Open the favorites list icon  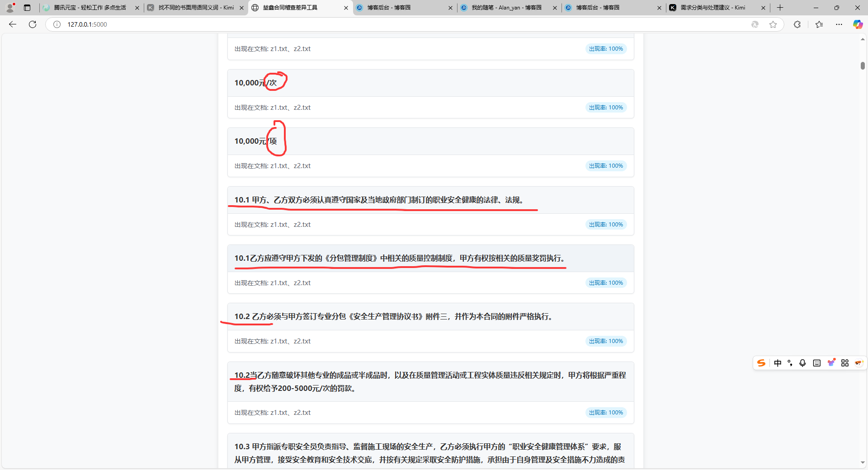click(819, 24)
